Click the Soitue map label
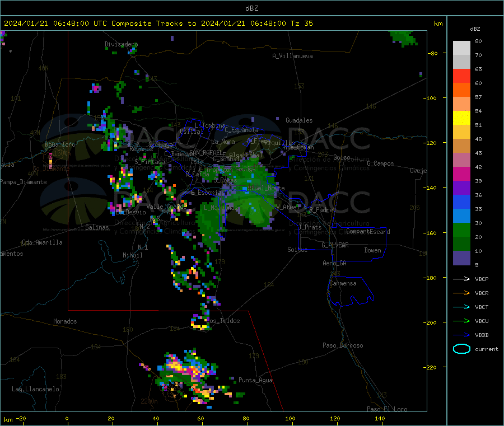Screen dimensions: 504x426 click(x=297, y=250)
